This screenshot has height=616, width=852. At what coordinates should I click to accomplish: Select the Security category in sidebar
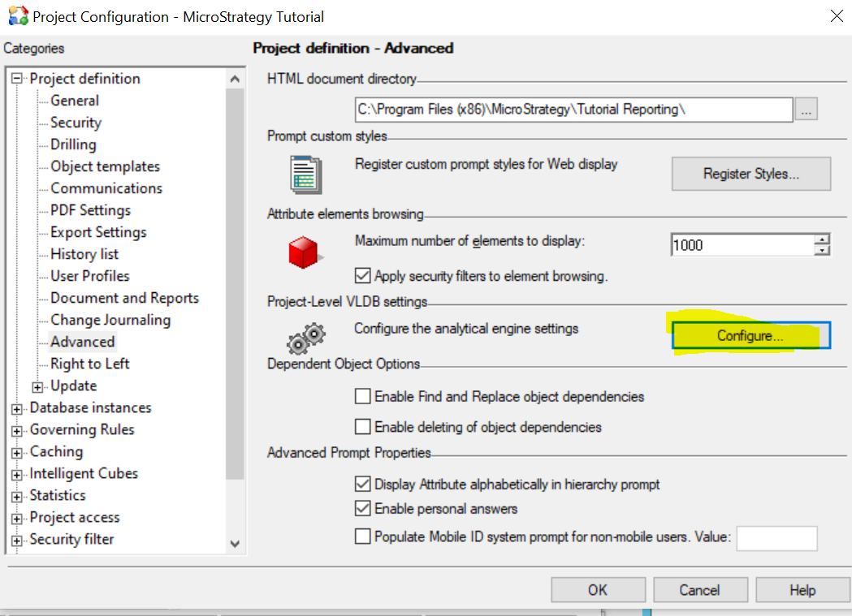coord(76,122)
